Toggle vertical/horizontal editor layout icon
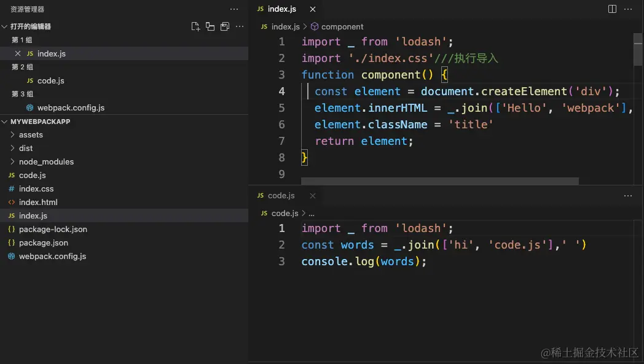 [210, 26]
